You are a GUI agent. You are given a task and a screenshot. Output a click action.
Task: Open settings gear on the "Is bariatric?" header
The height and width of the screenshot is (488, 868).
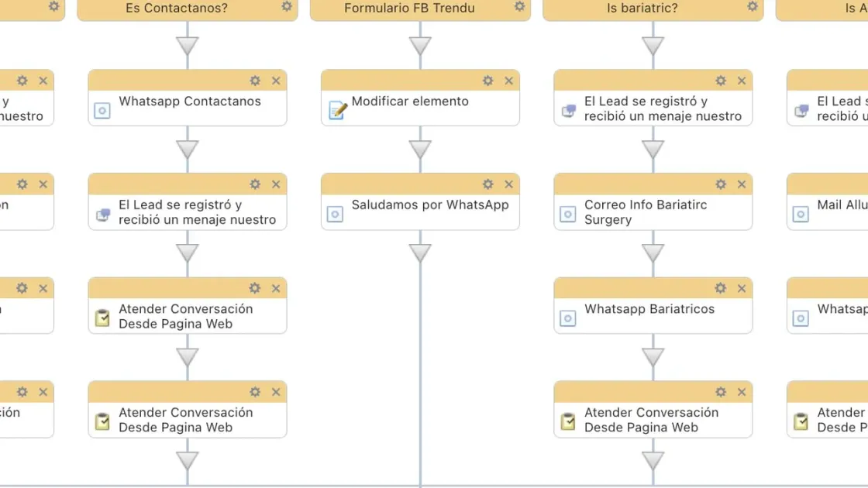click(753, 7)
